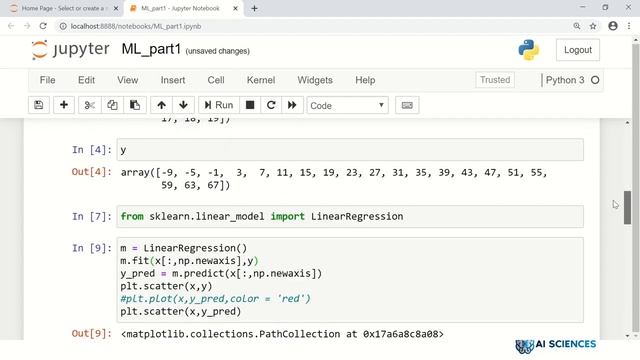640x360 pixels.
Task: Restart the kernel icon
Action: 271,105
